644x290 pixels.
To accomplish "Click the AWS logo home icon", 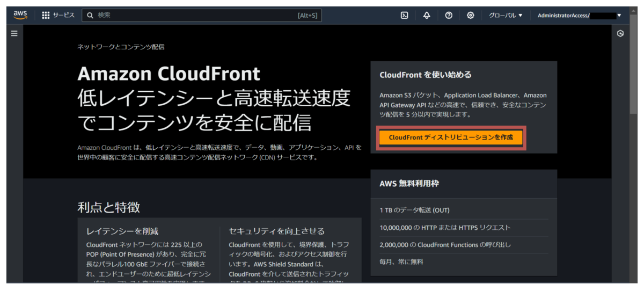I will pyautogui.click(x=20, y=15).
